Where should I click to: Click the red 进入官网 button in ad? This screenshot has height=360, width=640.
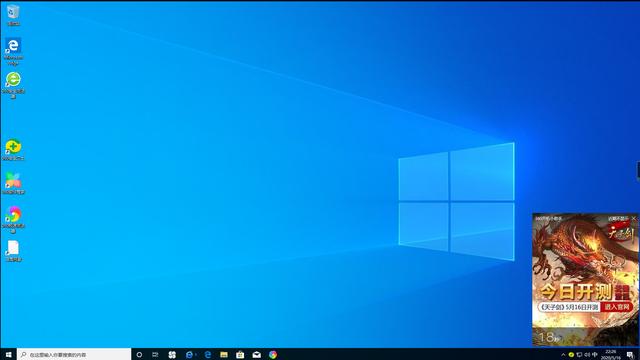[x=617, y=307]
